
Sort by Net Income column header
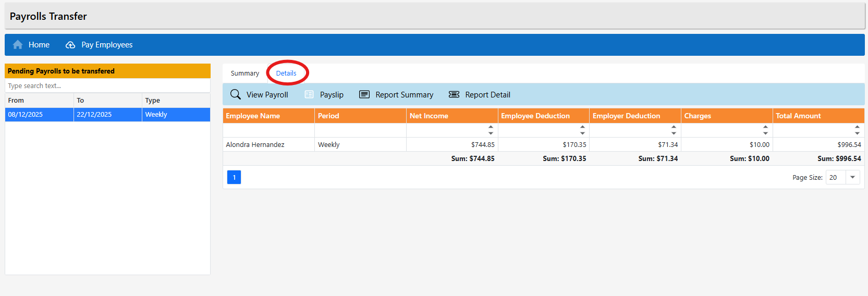click(452, 116)
